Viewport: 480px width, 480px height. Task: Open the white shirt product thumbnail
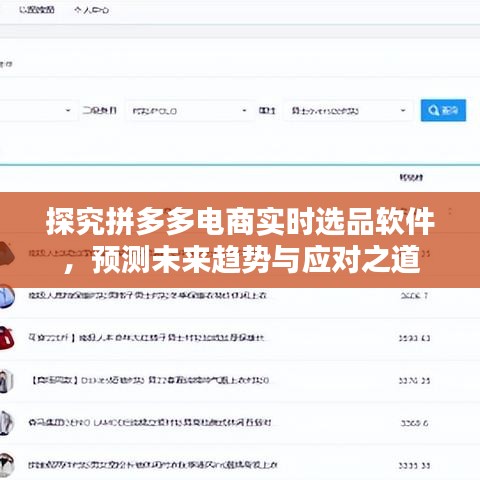tap(7, 423)
